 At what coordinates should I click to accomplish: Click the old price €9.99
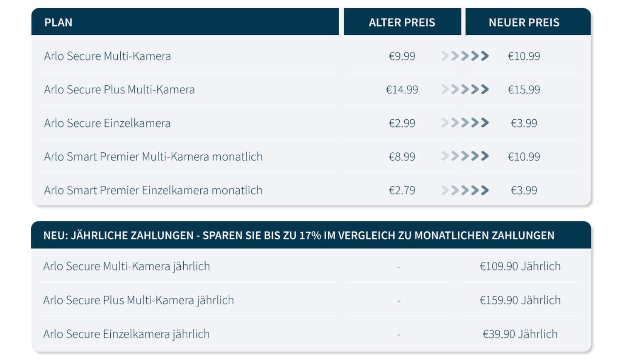coord(402,56)
